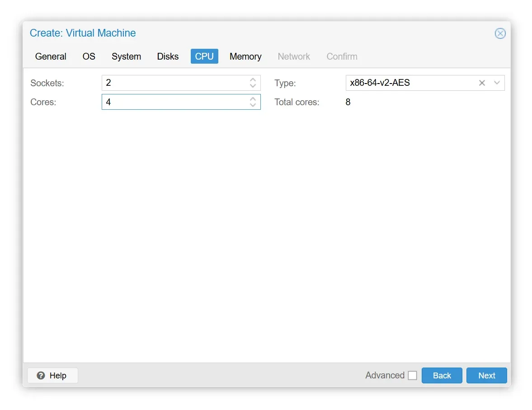Go Back to the previous step

[442, 375]
